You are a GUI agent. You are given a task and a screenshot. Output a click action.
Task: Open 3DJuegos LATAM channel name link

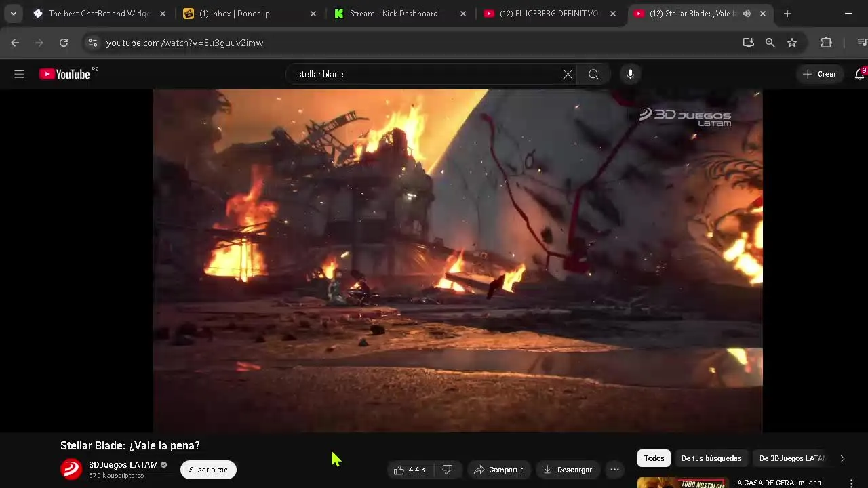tap(123, 465)
